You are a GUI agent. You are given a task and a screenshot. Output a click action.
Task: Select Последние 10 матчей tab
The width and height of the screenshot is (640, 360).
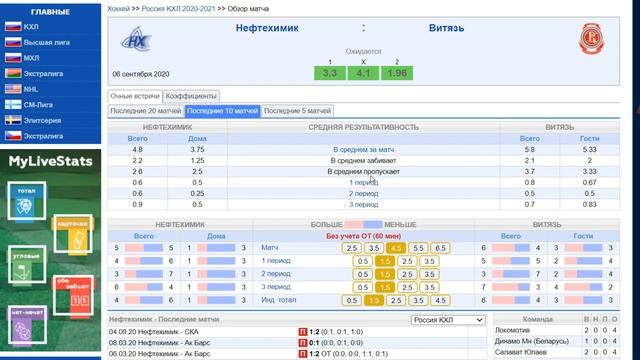(222, 111)
